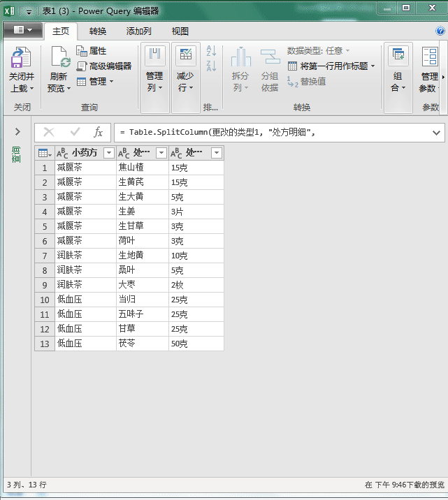
Task: Click the 小药方 column header
Action: coord(85,153)
